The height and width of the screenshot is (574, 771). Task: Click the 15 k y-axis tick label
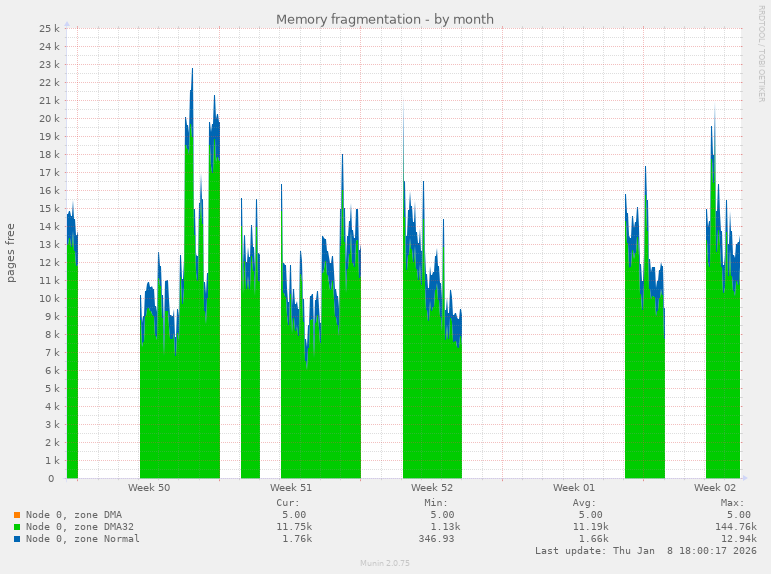50,209
